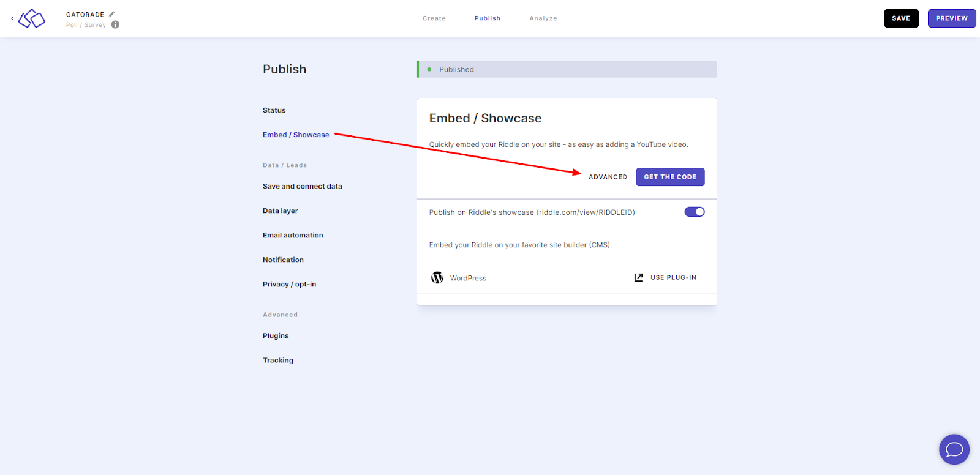Toggle Publish on Riddle's showcase switch
Screen dimensions: 980x475
(695, 212)
